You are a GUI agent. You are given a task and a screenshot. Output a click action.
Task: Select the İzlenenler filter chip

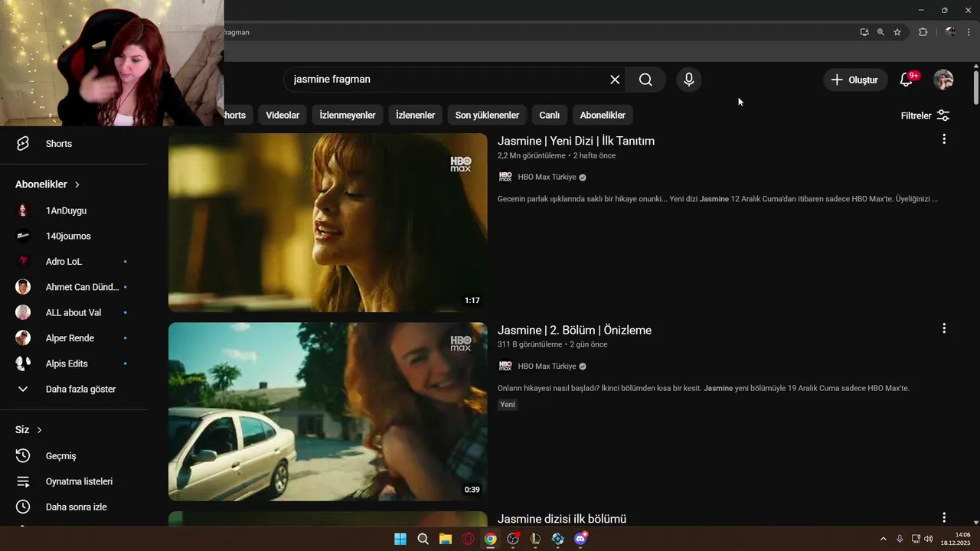tap(415, 116)
